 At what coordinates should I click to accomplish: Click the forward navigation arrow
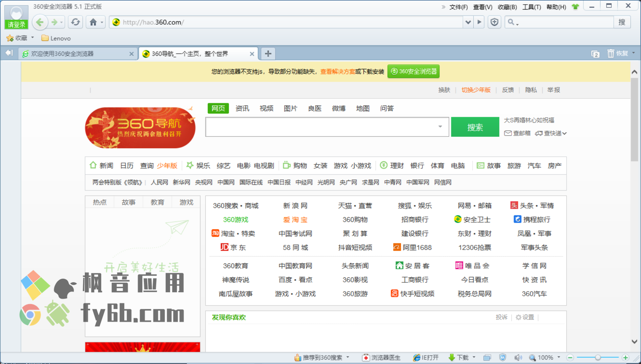point(54,22)
